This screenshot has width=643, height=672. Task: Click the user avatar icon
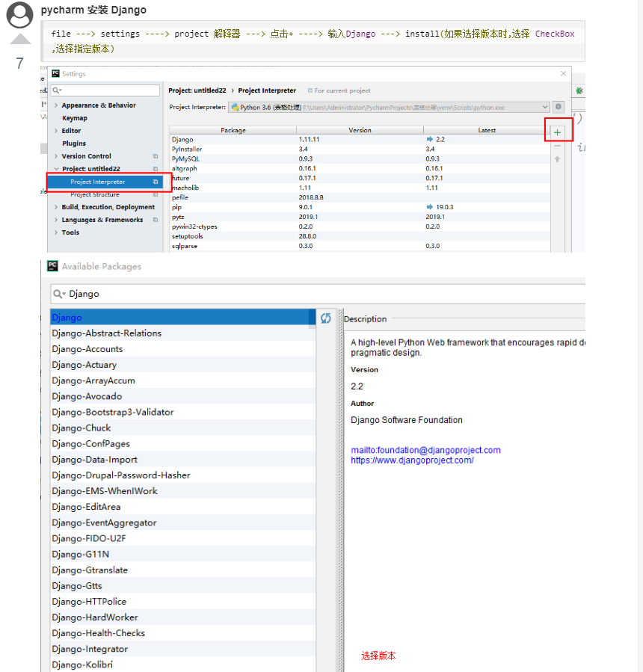click(19, 15)
